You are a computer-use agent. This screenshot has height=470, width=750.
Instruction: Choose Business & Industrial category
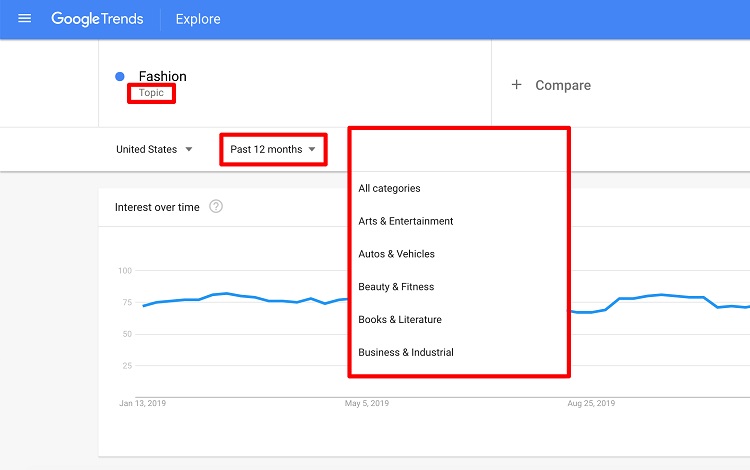click(406, 352)
